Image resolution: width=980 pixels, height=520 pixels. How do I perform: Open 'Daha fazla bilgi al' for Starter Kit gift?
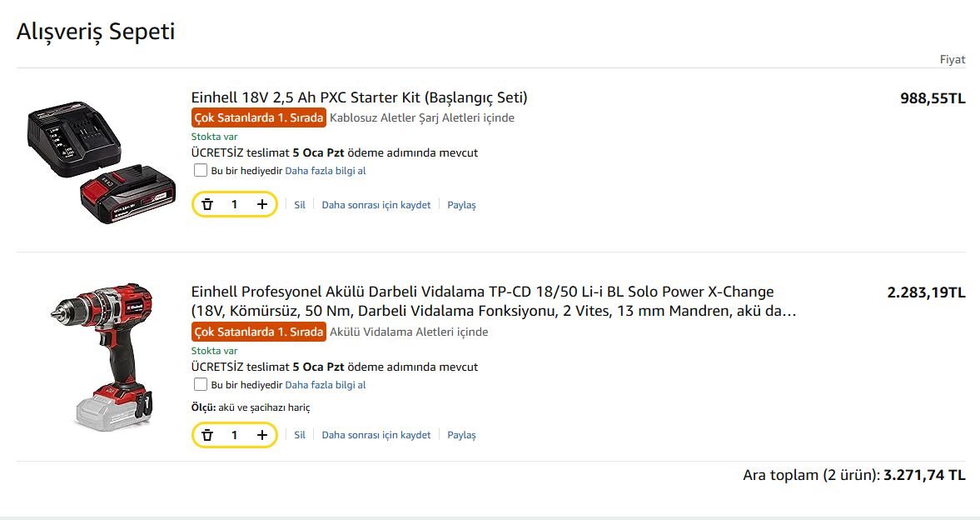coord(326,171)
